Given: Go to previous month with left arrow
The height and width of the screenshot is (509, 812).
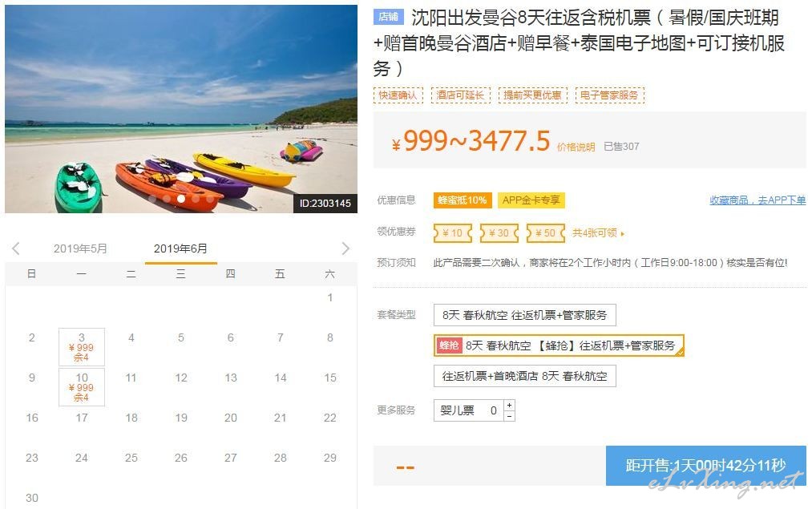Looking at the screenshot, I should click(15, 248).
